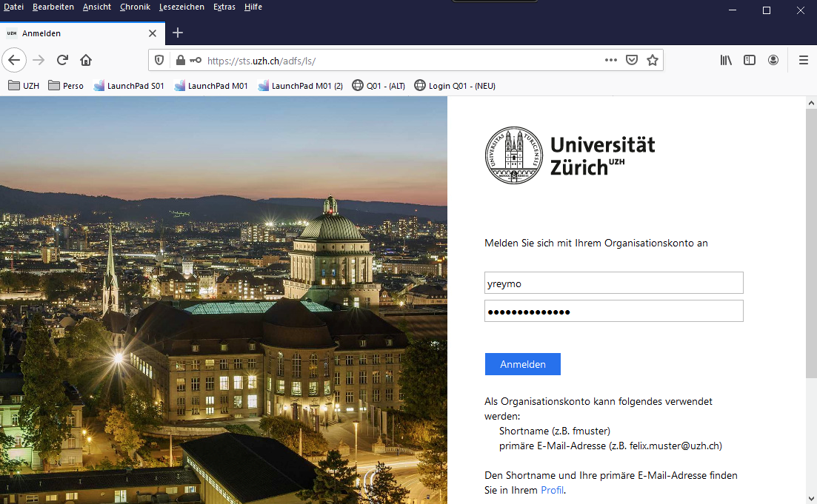Viewport: 817px width, 504px height.
Task: Open site security padlock info
Action: point(179,60)
